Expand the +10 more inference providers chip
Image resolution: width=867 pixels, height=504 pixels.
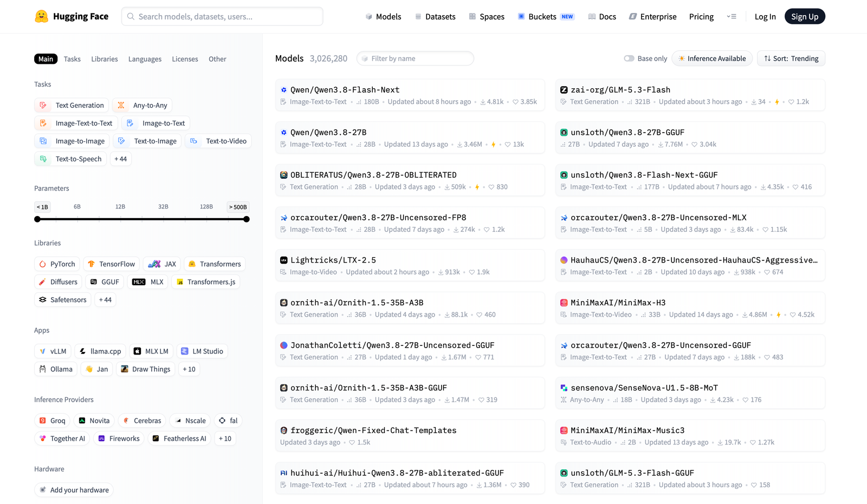click(x=225, y=438)
